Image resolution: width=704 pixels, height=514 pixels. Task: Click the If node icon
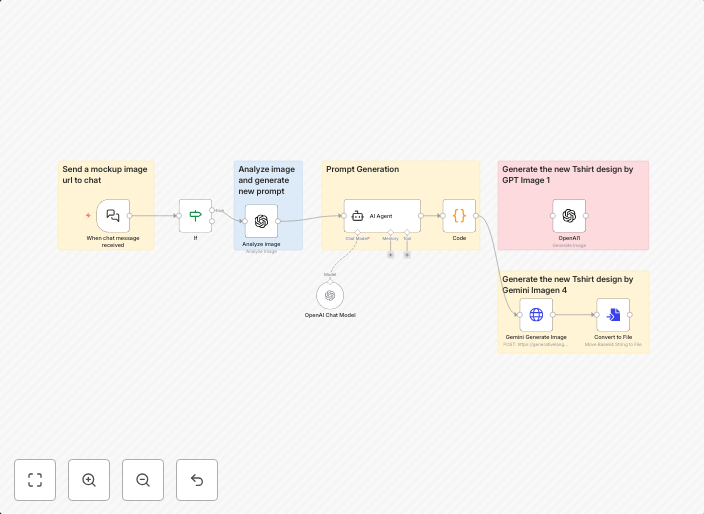195,215
